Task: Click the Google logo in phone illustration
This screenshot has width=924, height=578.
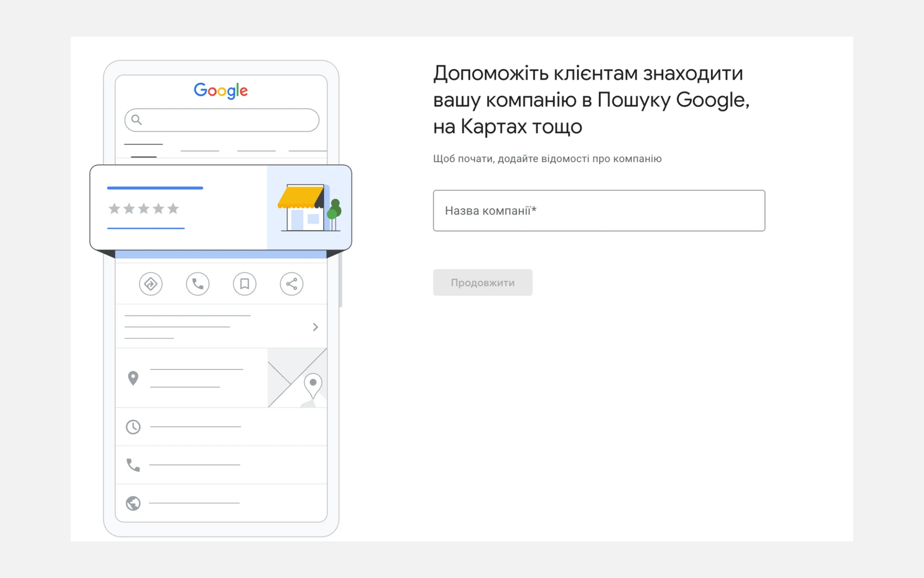Action: (x=221, y=91)
